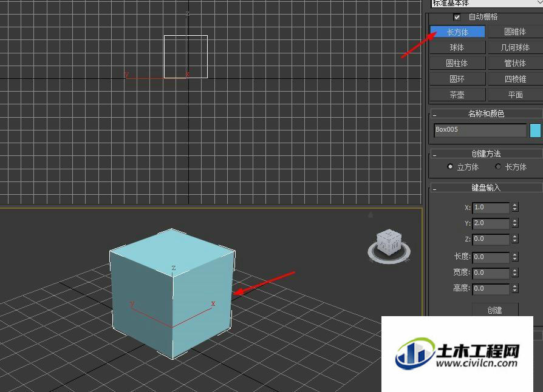Toggle the 自动栅格 checkbox

pos(457,17)
